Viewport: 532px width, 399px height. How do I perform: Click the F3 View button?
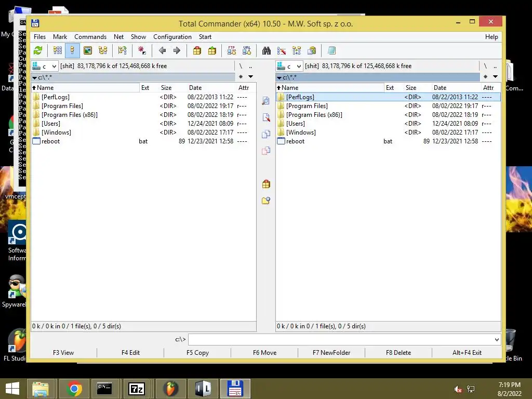(63, 353)
